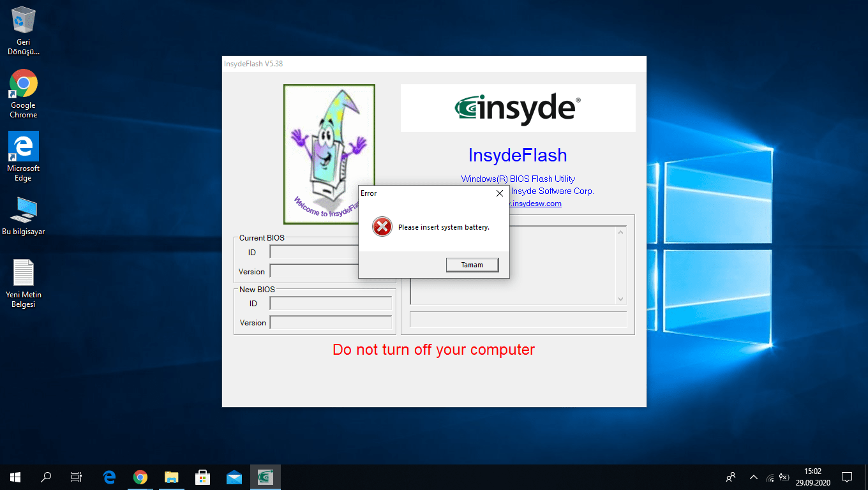Screen dimensions: 868x490
Task: Select the Google Chrome desktop shortcut
Action: tap(24, 94)
